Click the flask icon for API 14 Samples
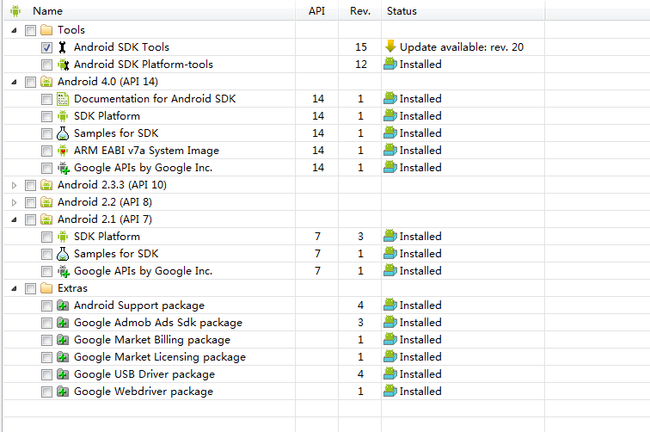The image size is (650, 432). pyautogui.click(x=63, y=133)
